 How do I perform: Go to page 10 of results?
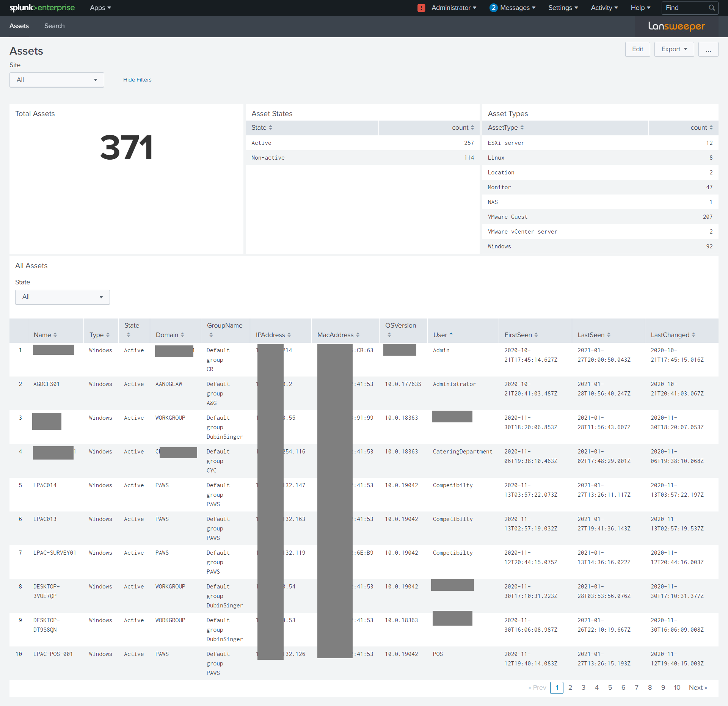tap(677, 688)
